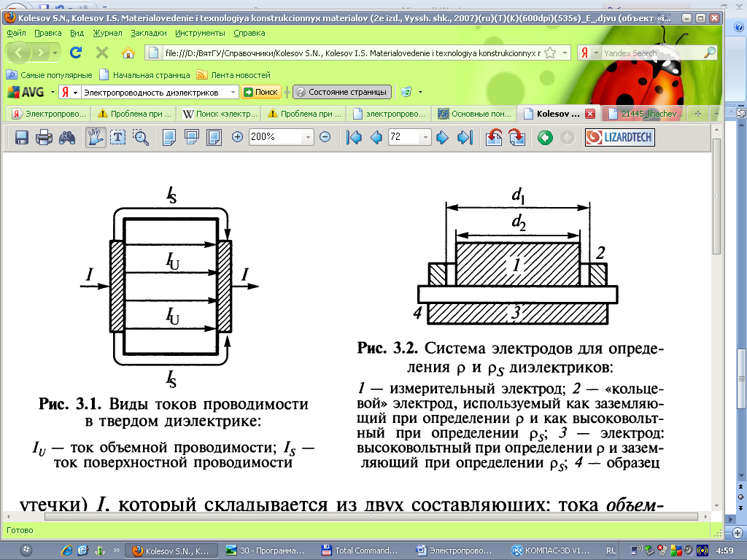This screenshot has width=747, height=560.
Task: Open the Закладки menu
Action: 149,33
